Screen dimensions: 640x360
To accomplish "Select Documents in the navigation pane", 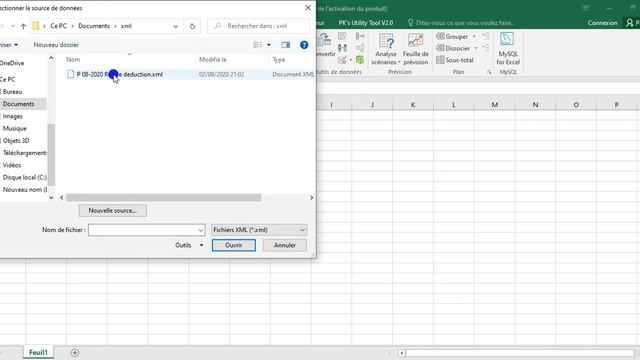I will (19, 104).
